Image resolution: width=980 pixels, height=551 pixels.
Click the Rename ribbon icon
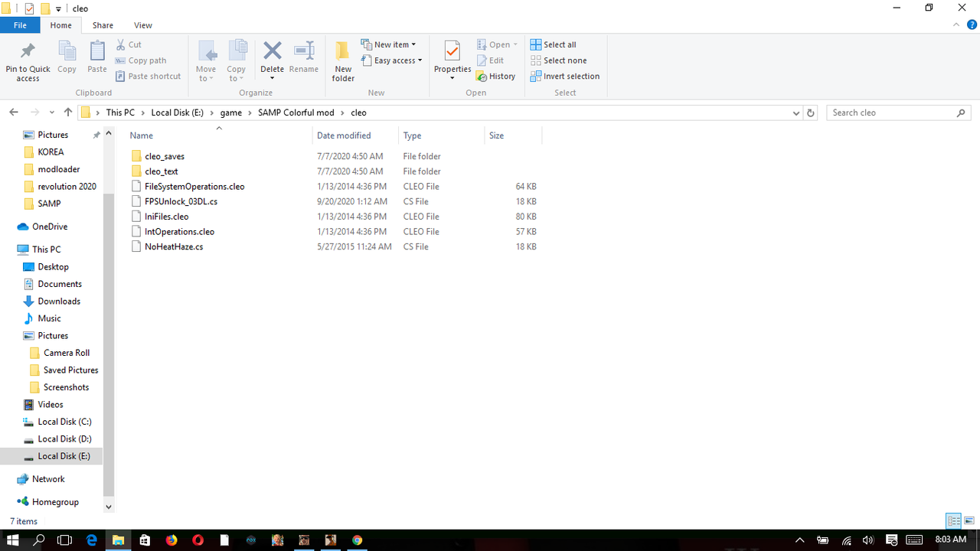(304, 58)
